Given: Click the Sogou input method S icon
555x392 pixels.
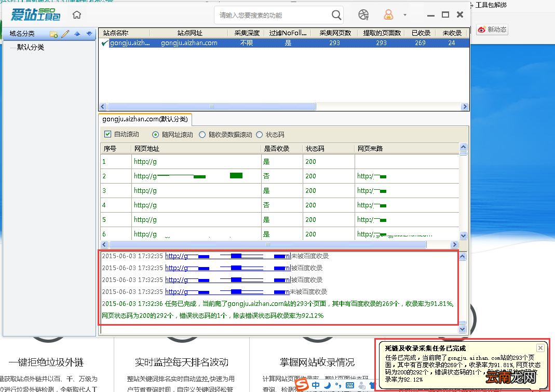Looking at the screenshot, I should click(302, 384).
